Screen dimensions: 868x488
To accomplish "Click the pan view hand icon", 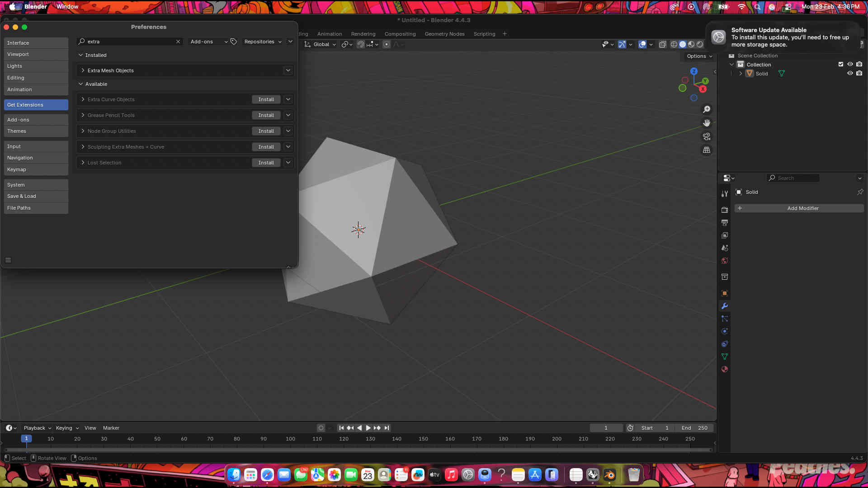I will 707,123.
